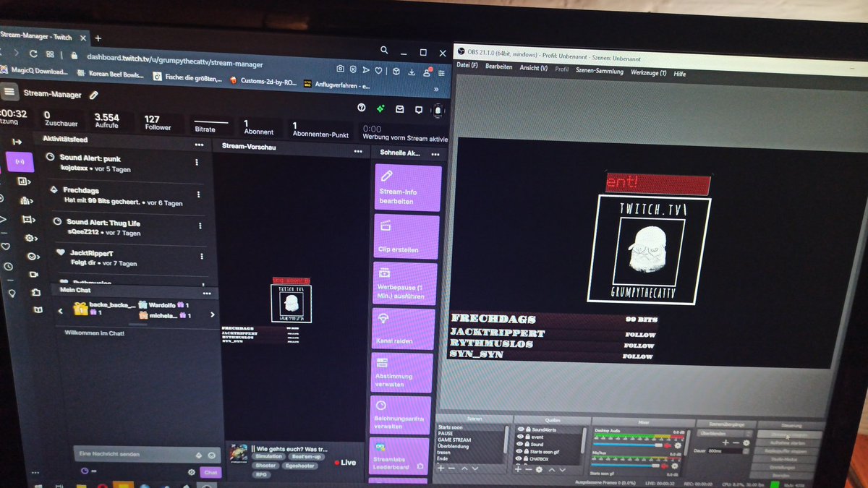Remove the selected OBS scene with minus
Image resolution: width=868 pixels, height=488 pixels.
click(451, 469)
